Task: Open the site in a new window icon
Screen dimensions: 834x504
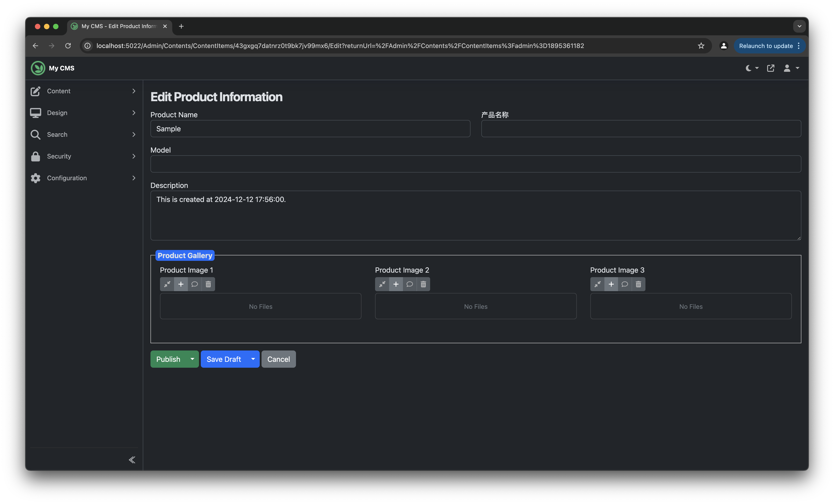Action: tap(771, 68)
